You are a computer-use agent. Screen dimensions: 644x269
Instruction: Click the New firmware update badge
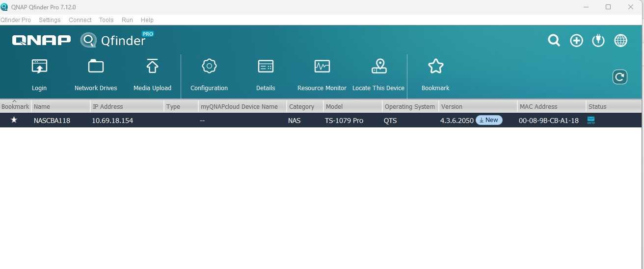click(x=489, y=120)
